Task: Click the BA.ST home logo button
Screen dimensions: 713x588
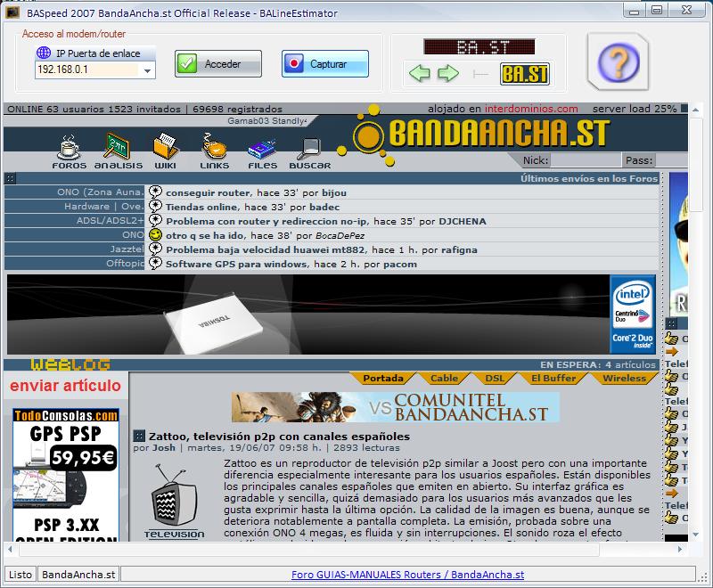Action: pyautogui.click(x=525, y=74)
